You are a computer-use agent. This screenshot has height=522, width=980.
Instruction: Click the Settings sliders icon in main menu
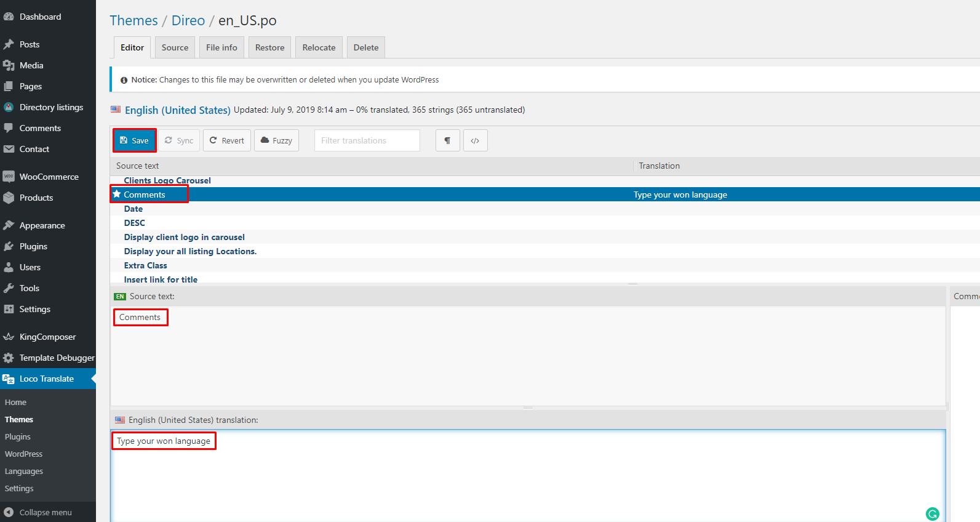click(x=9, y=309)
